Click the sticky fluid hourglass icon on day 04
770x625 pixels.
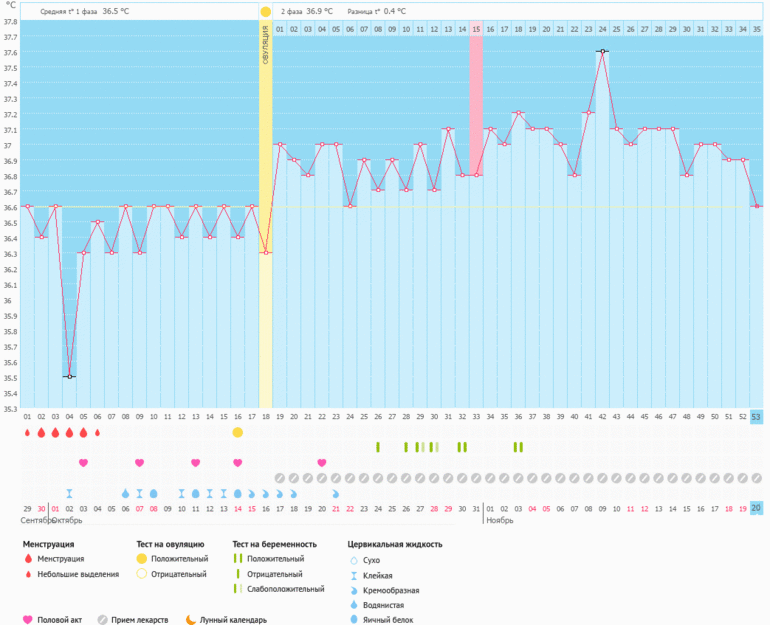69,493
